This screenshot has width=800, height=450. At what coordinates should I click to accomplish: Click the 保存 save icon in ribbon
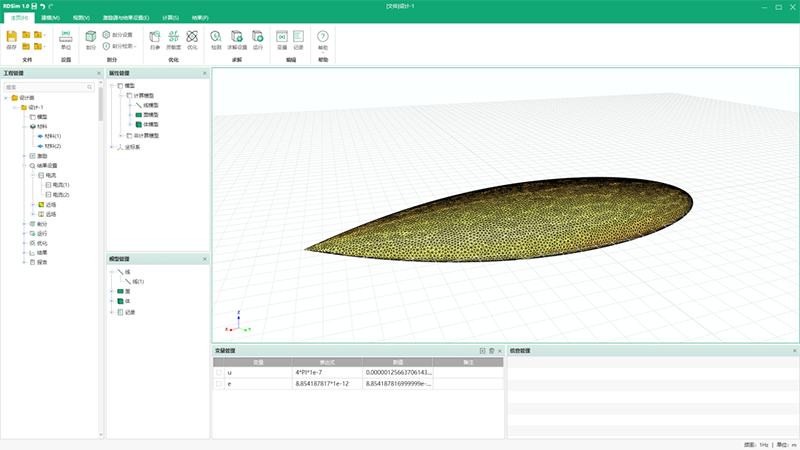[x=11, y=38]
